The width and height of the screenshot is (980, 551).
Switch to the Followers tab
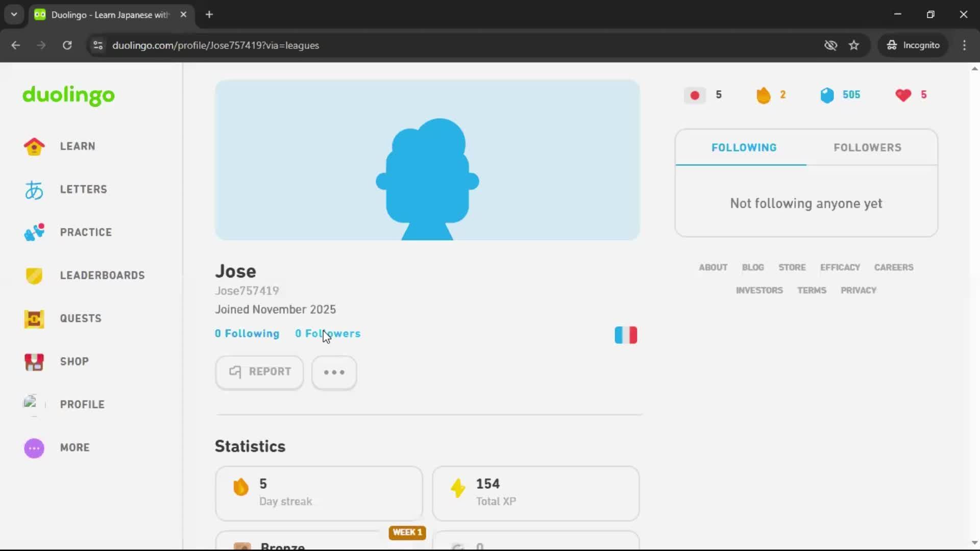867,147
